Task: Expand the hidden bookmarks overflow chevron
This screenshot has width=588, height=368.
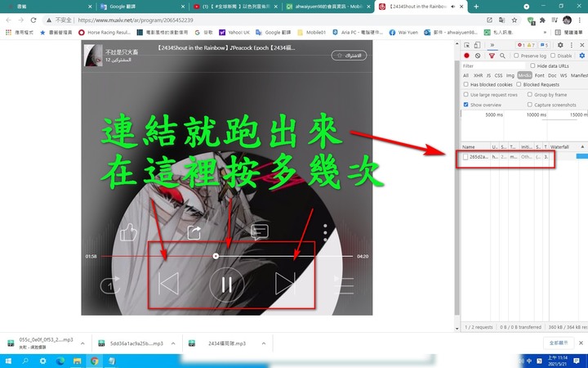Action: (545, 33)
